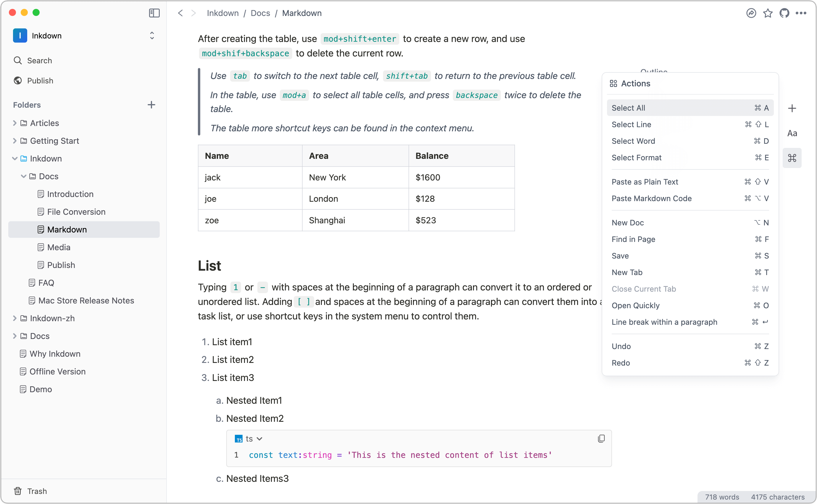817x504 pixels.
Task: Choose Redo action
Action: pos(690,363)
